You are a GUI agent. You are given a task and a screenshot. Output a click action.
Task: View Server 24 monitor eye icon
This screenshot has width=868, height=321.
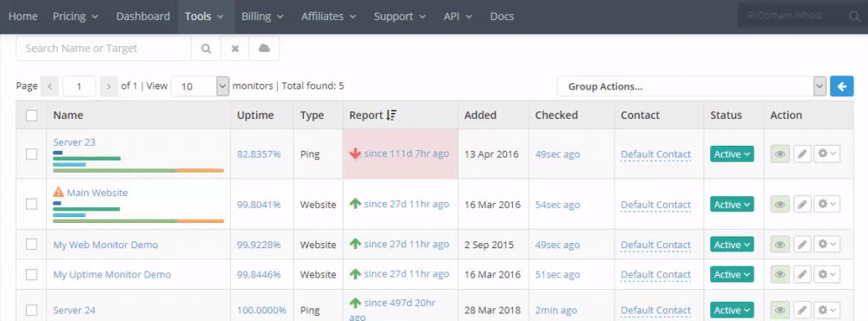tap(780, 310)
